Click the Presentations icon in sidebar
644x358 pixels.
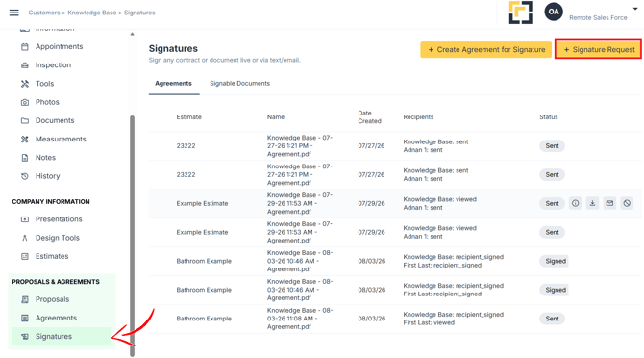coord(25,219)
